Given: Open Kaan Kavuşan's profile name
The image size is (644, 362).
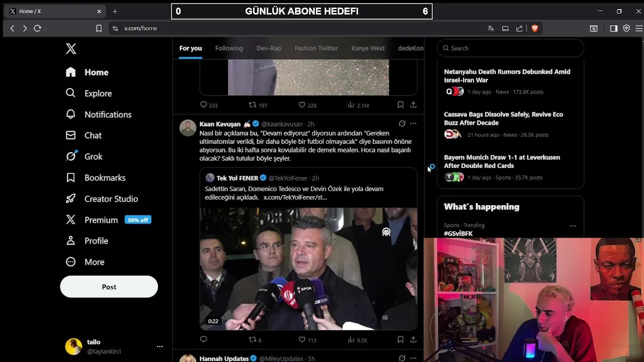Looking at the screenshot, I should 220,124.
